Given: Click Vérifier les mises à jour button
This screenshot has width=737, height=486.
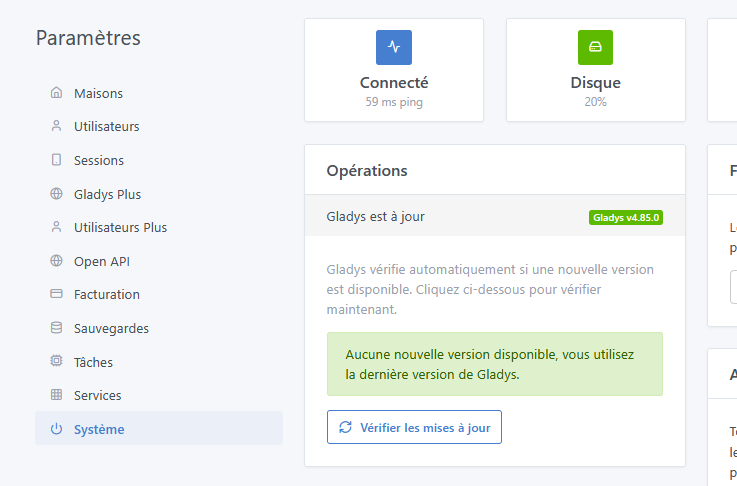Looking at the screenshot, I should tap(414, 427).
